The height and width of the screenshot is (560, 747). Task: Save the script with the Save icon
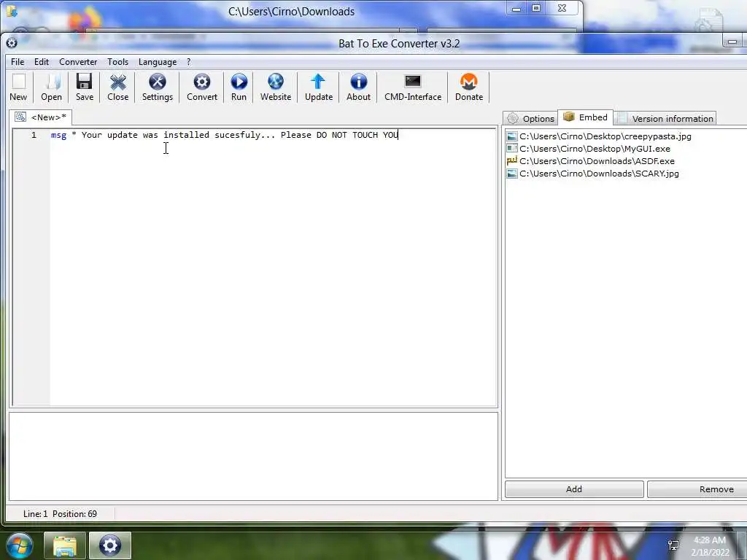(x=85, y=87)
